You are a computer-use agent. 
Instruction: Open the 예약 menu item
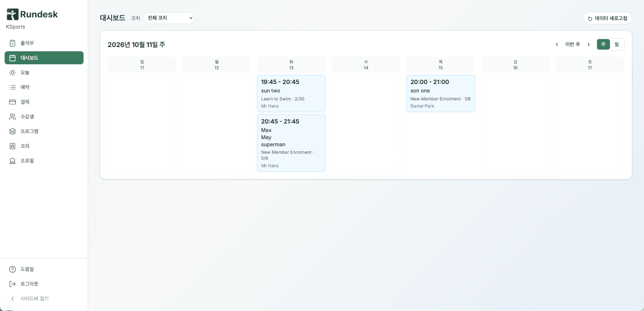tap(44, 87)
